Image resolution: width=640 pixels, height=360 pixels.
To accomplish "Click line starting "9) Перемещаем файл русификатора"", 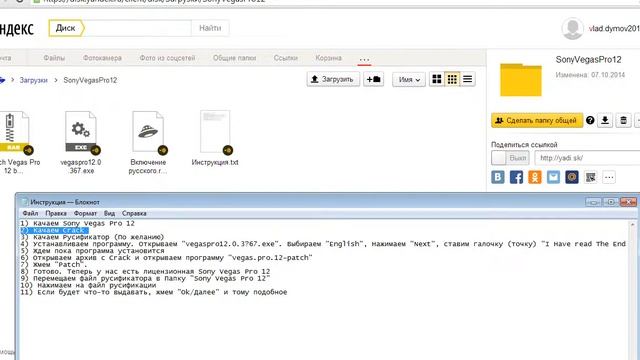I will tap(145, 278).
